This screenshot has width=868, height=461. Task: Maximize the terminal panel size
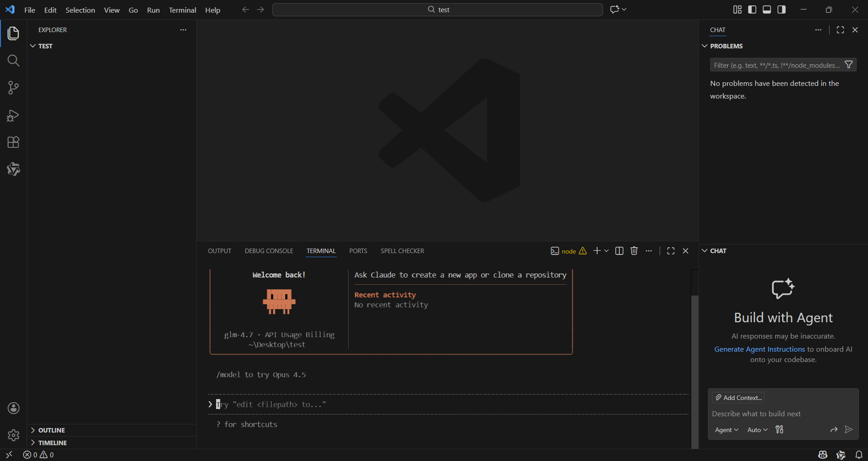(671, 251)
